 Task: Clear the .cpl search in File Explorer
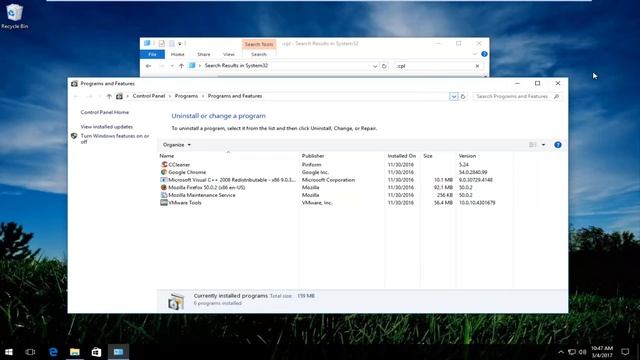[x=477, y=66]
